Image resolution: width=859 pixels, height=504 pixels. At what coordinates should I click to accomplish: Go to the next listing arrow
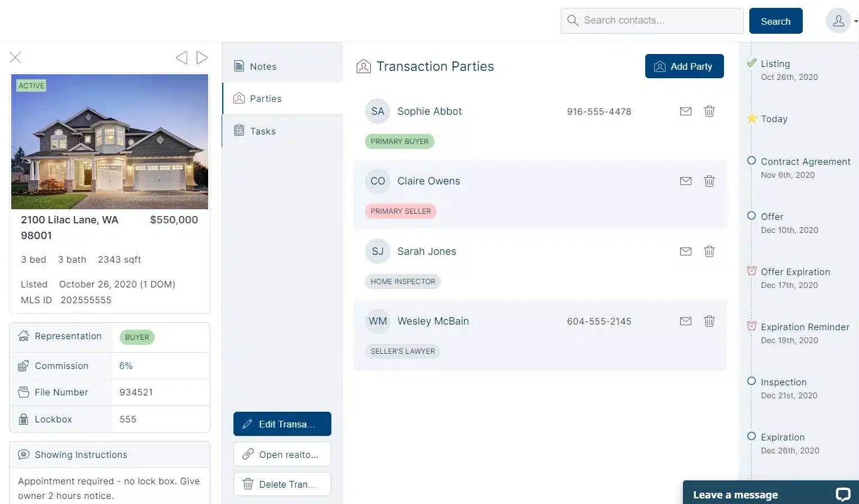[202, 57]
